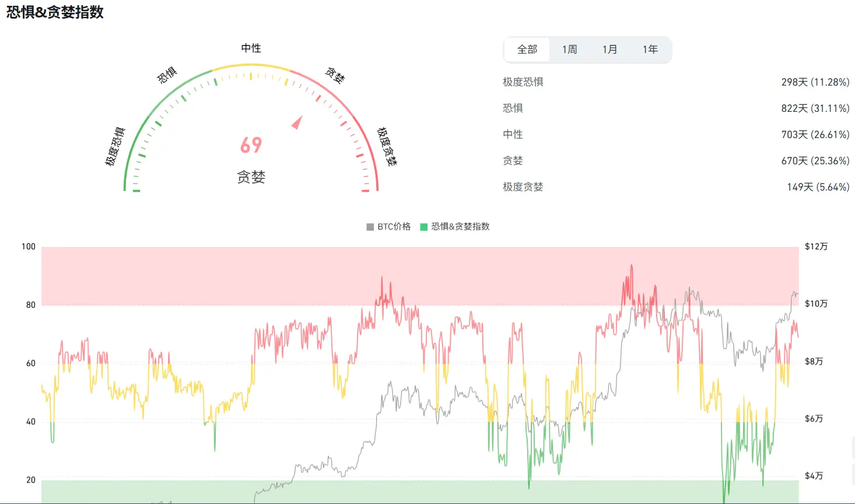855x504 pixels.
Task: Click the 80 left axis label
Action: coord(31,305)
